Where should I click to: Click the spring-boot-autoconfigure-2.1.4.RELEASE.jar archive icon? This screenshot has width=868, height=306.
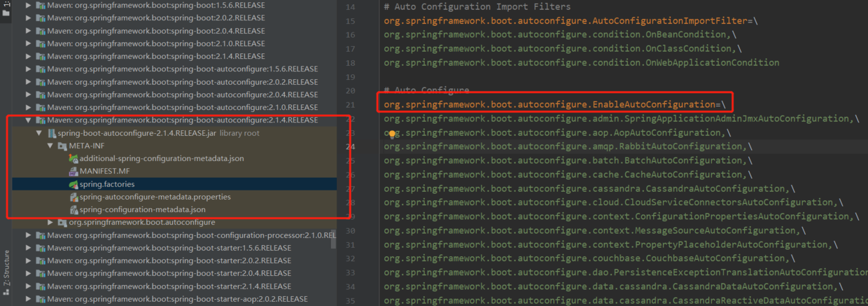point(52,133)
